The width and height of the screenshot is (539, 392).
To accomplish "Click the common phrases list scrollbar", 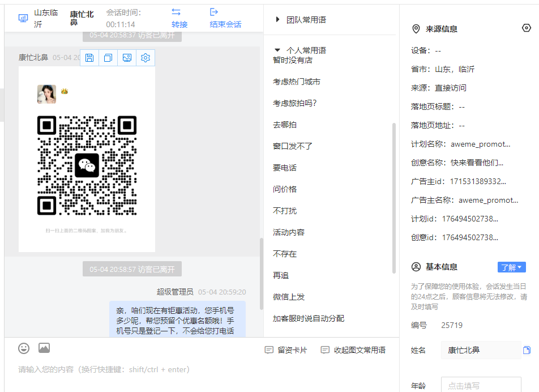I will 393,198.
